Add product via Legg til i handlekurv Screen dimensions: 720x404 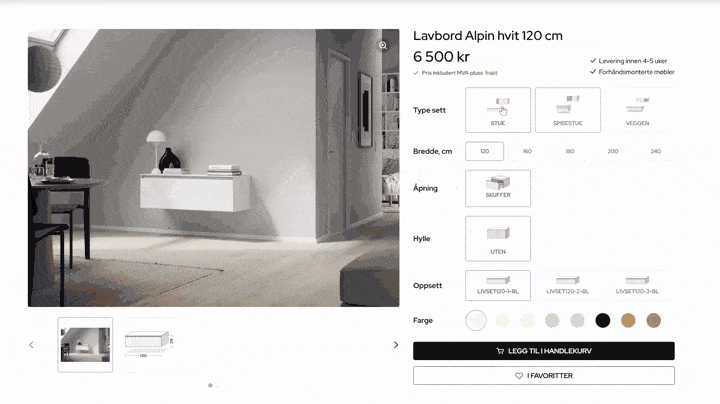click(x=544, y=351)
